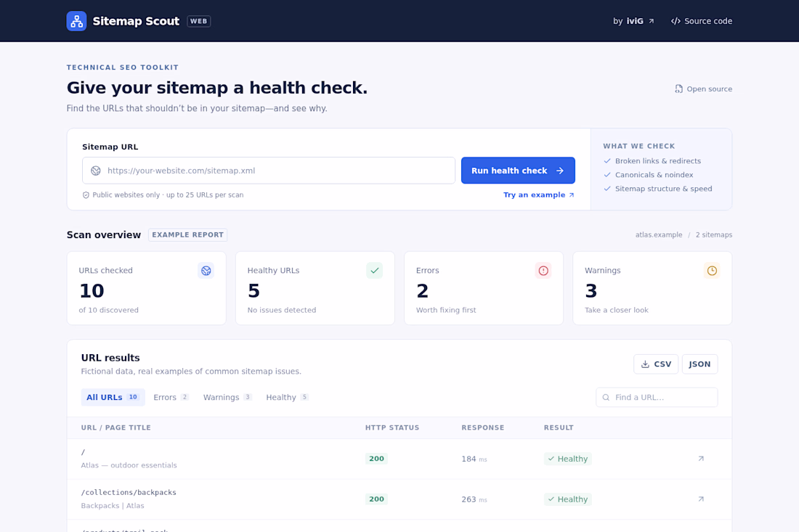Click the Canonicals & noindex check item
The image size is (799, 532).
(x=648, y=175)
